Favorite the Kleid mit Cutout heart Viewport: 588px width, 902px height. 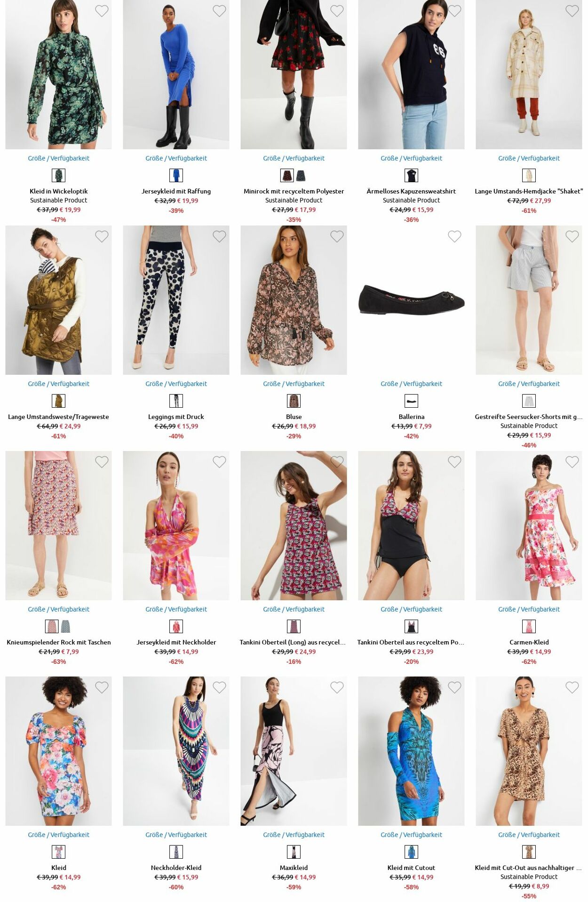(x=454, y=687)
